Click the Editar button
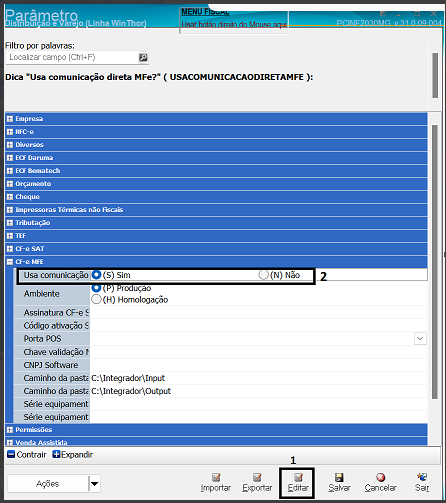This screenshot has height=503, width=446. pyautogui.click(x=297, y=483)
